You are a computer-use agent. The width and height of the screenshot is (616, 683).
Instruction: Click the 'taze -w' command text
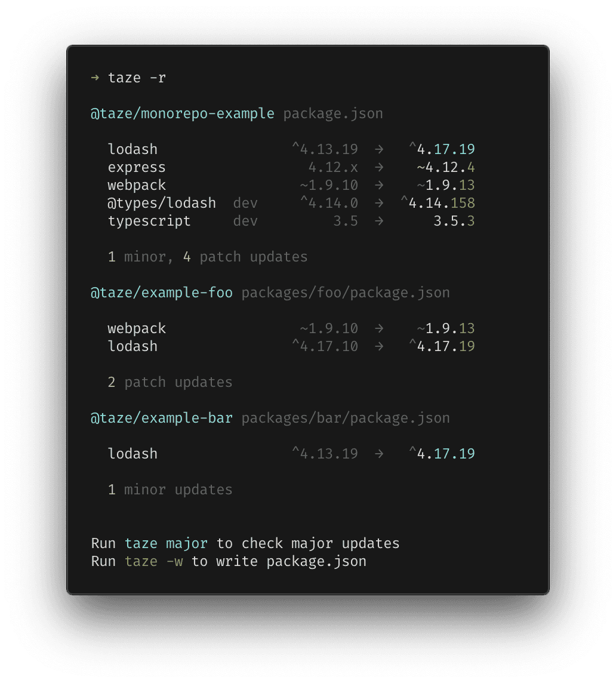pyautogui.click(x=154, y=561)
